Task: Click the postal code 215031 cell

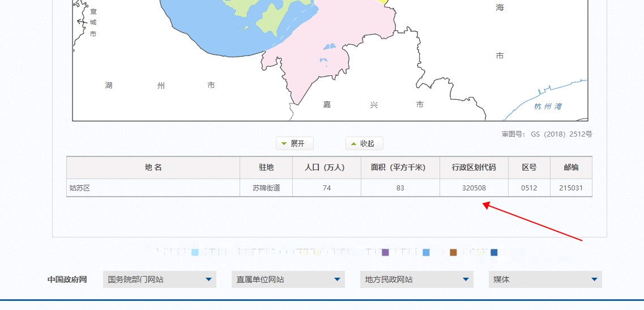Action: point(571,188)
